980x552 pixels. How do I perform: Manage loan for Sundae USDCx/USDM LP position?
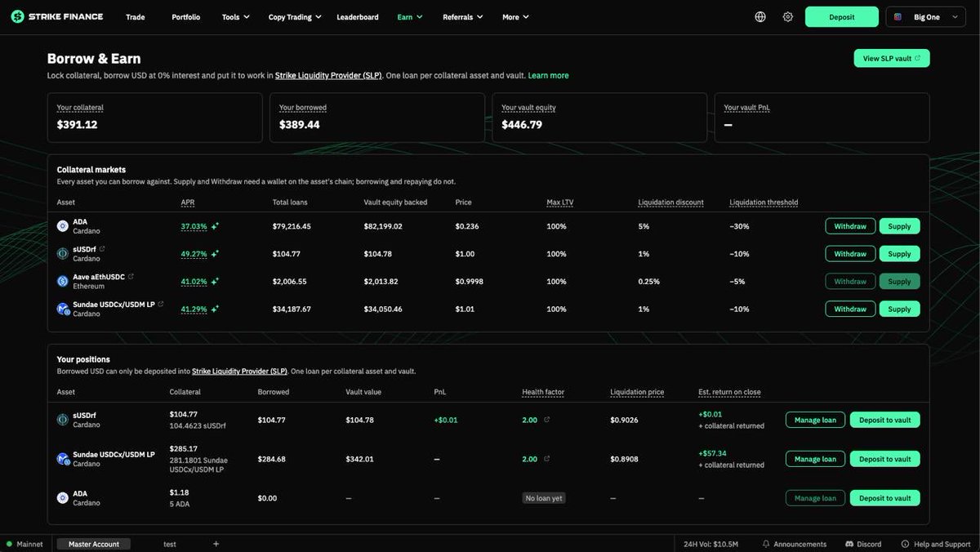click(815, 459)
